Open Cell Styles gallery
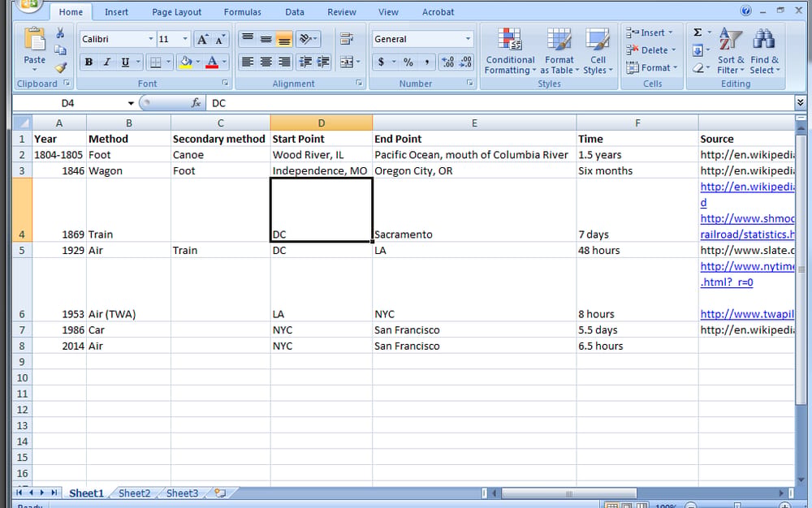This screenshot has height=508, width=812. [598, 51]
